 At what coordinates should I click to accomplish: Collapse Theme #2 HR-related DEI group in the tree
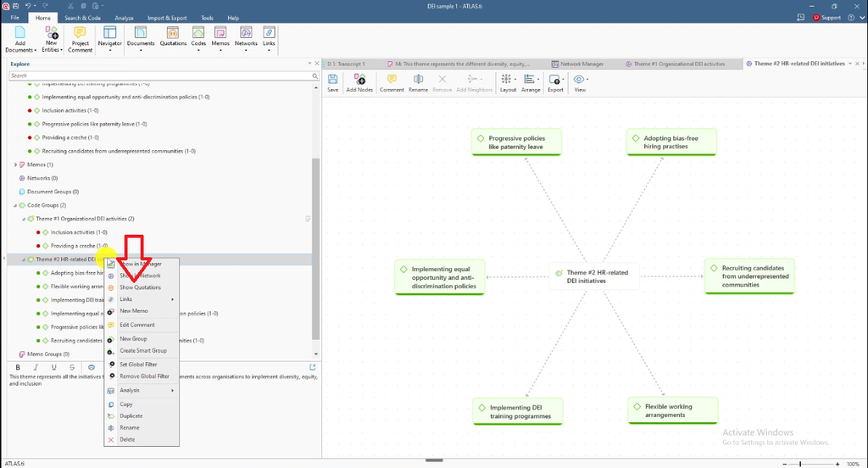click(24, 259)
